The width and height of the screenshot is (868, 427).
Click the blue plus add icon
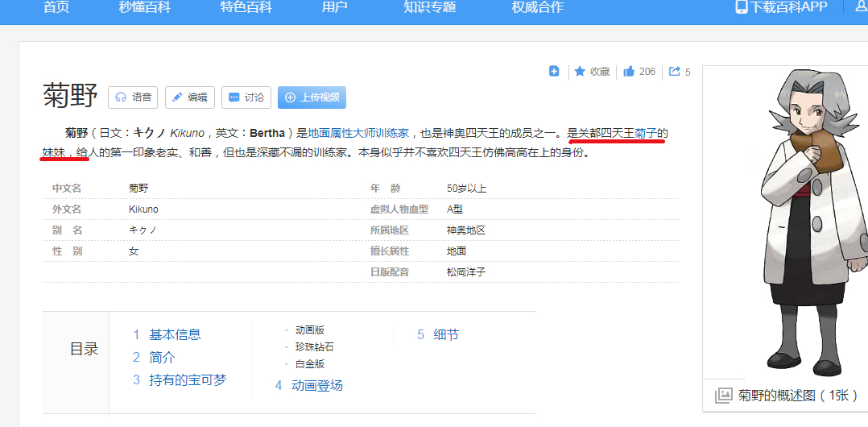554,71
